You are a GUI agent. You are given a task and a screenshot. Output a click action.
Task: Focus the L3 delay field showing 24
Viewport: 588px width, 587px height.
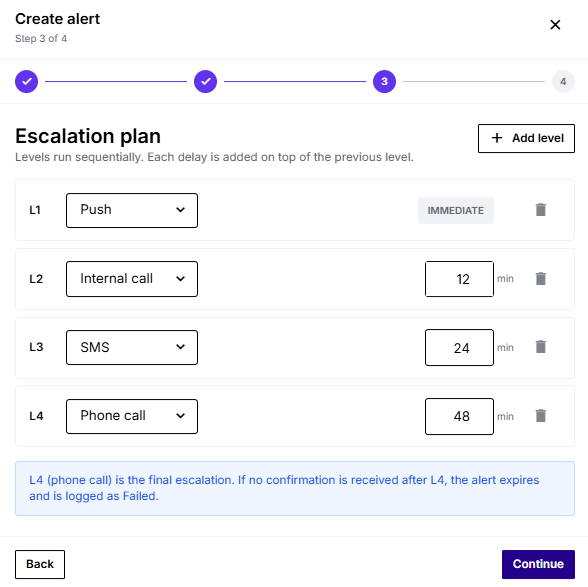tap(459, 347)
